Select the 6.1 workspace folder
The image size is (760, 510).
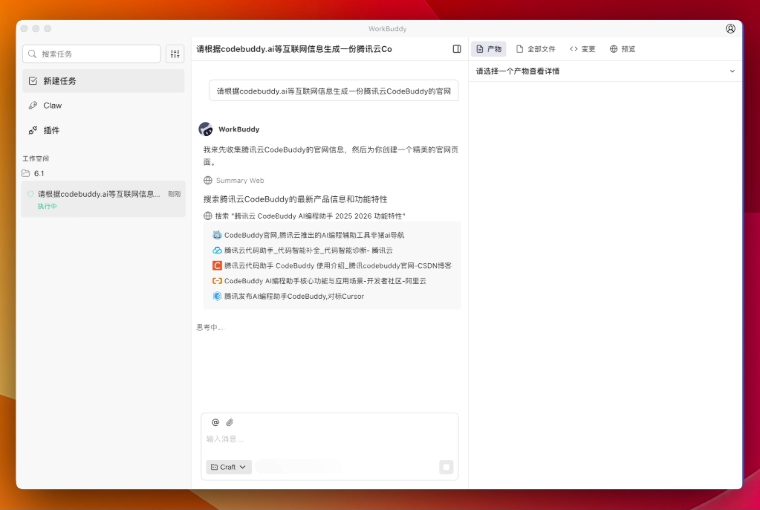(x=103, y=173)
